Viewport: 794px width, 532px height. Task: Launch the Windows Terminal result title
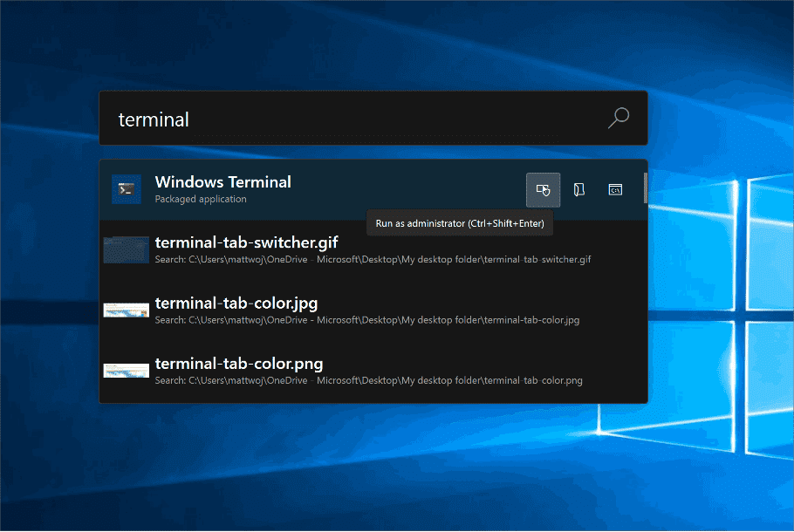click(222, 181)
